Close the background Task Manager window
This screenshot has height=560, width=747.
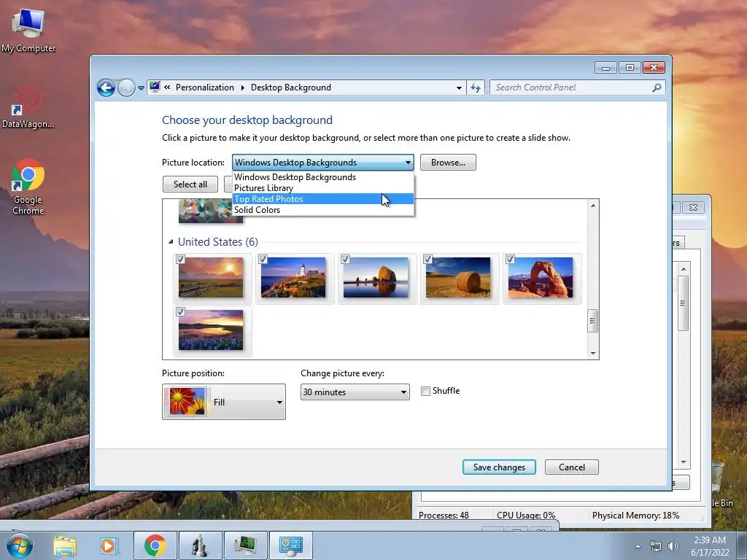(x=693, y=207)
